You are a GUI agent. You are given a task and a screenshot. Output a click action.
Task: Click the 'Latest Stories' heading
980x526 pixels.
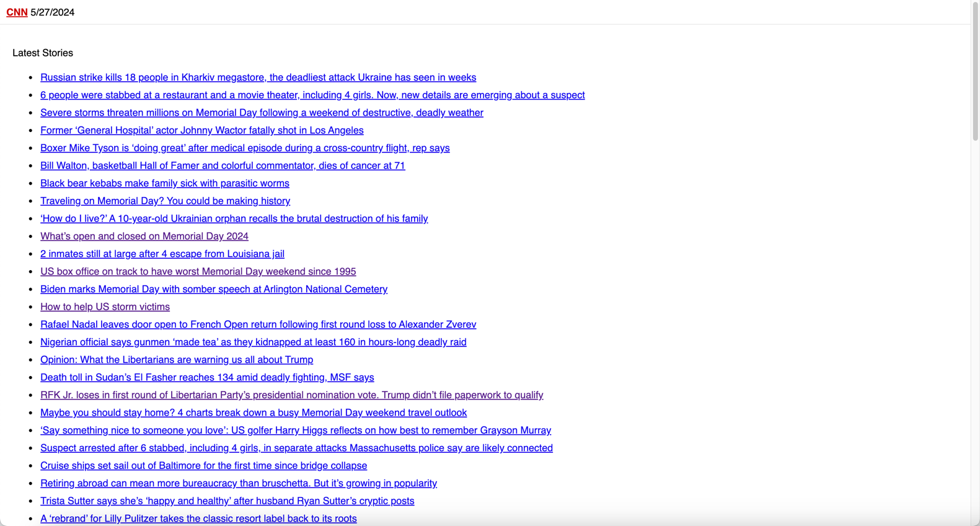43,53
